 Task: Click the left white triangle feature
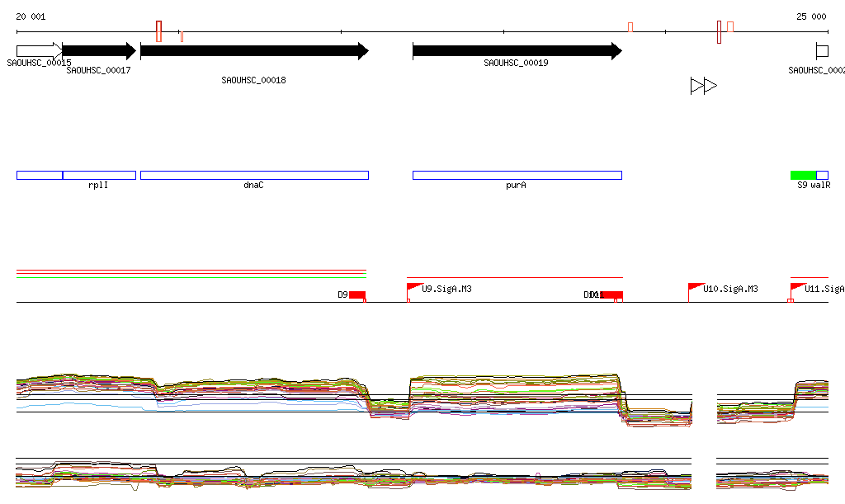pos(697,86)
